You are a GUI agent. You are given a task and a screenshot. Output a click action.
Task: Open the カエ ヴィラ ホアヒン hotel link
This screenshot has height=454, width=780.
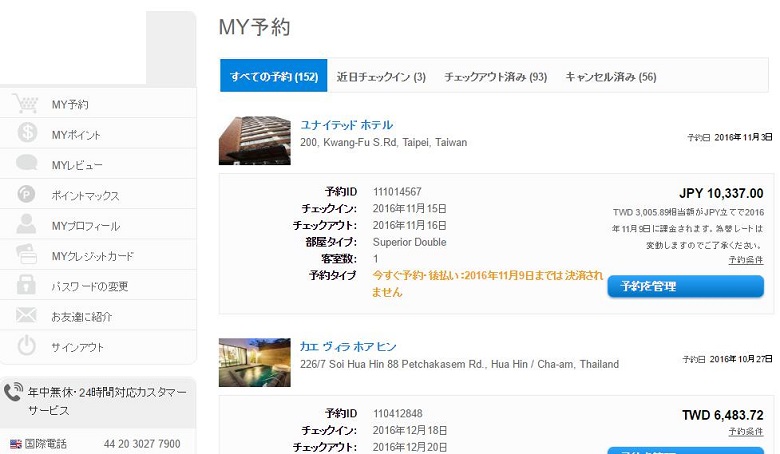[x=348, y=346]
